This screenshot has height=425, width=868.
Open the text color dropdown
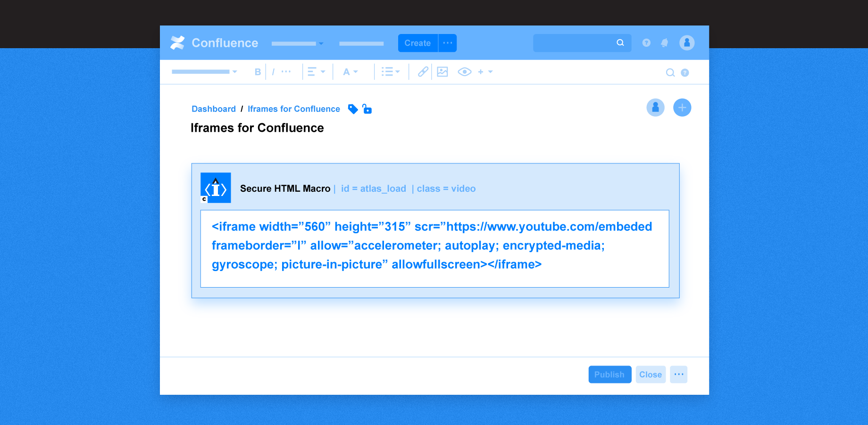click(350, 72)
